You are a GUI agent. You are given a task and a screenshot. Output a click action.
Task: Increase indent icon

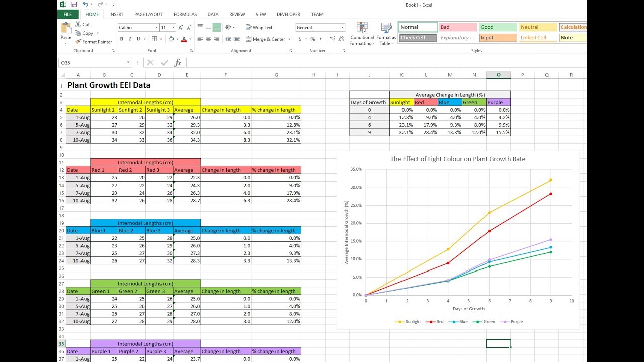tap(237, 39)
